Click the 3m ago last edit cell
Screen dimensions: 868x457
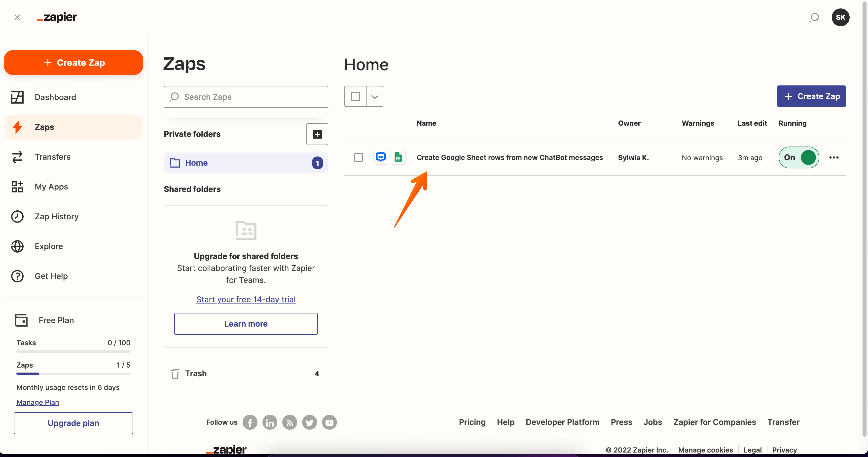(750, 157)
